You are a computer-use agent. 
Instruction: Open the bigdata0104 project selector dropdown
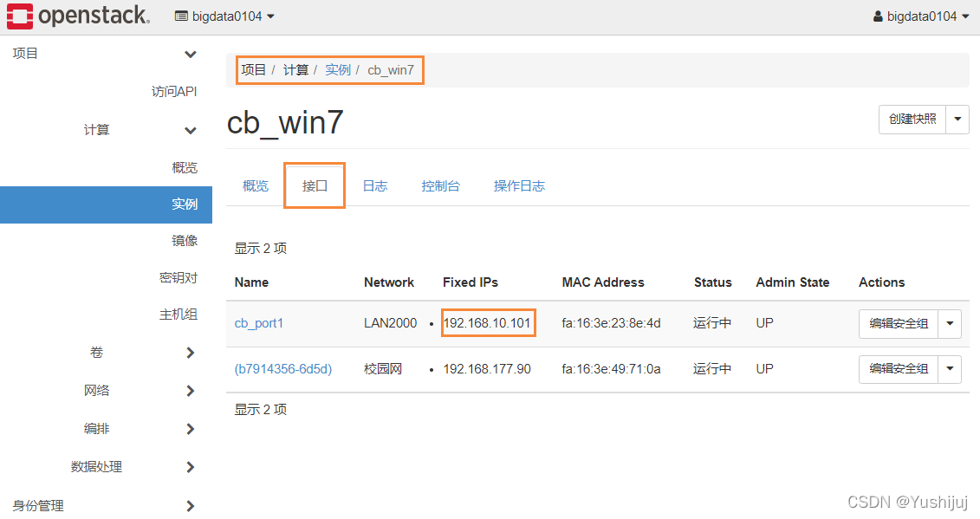tap(225, 16)
